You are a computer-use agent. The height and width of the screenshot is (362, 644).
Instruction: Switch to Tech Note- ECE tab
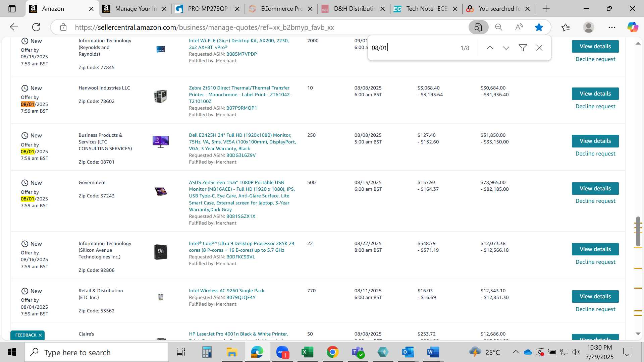point(426,9)
